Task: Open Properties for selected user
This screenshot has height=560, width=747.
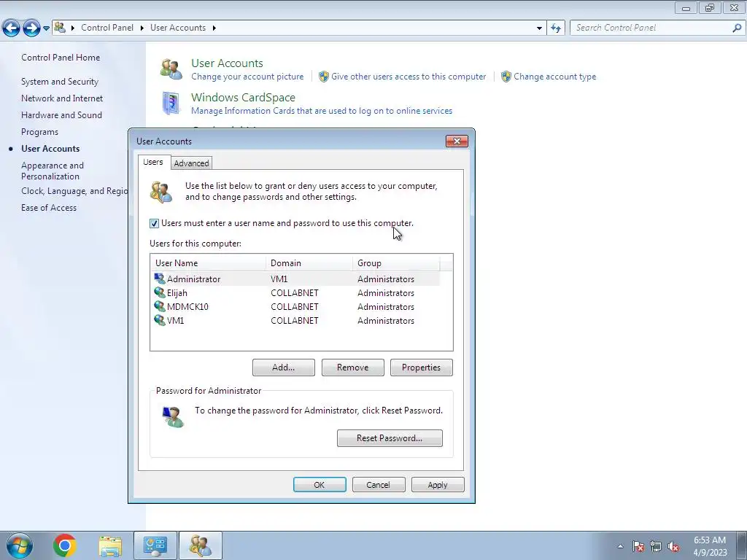Action: point(421,367)
